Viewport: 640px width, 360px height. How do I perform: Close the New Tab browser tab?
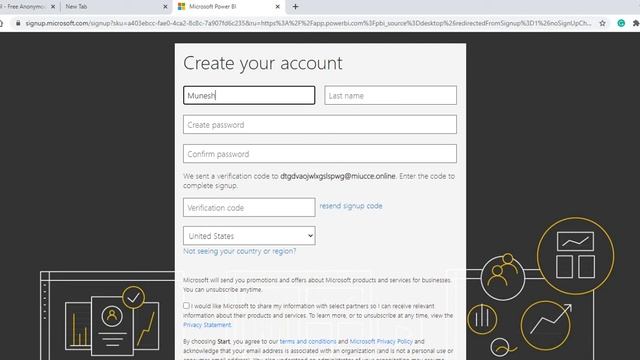[x=165, y=7]
